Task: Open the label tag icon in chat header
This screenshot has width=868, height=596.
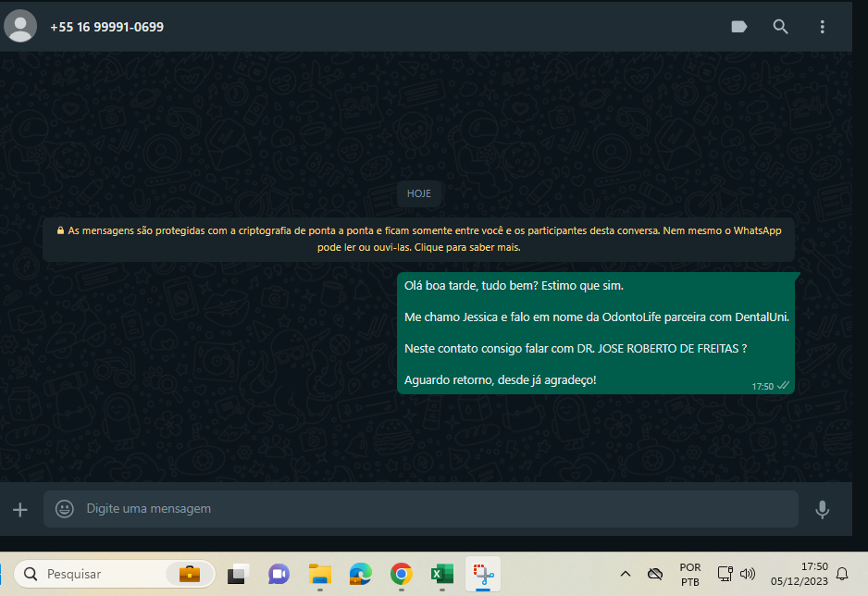Action: (x=739, y=27)
